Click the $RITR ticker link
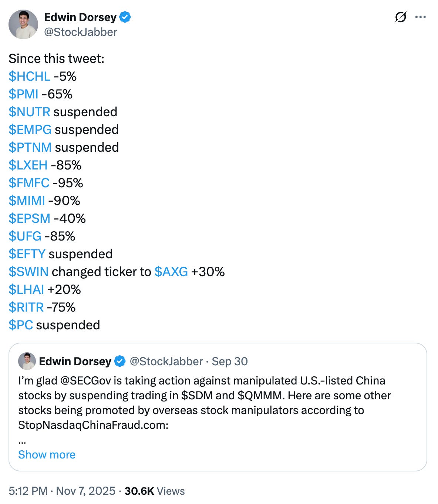This screenshot has width=438, height=504. (x=26, y=307)
